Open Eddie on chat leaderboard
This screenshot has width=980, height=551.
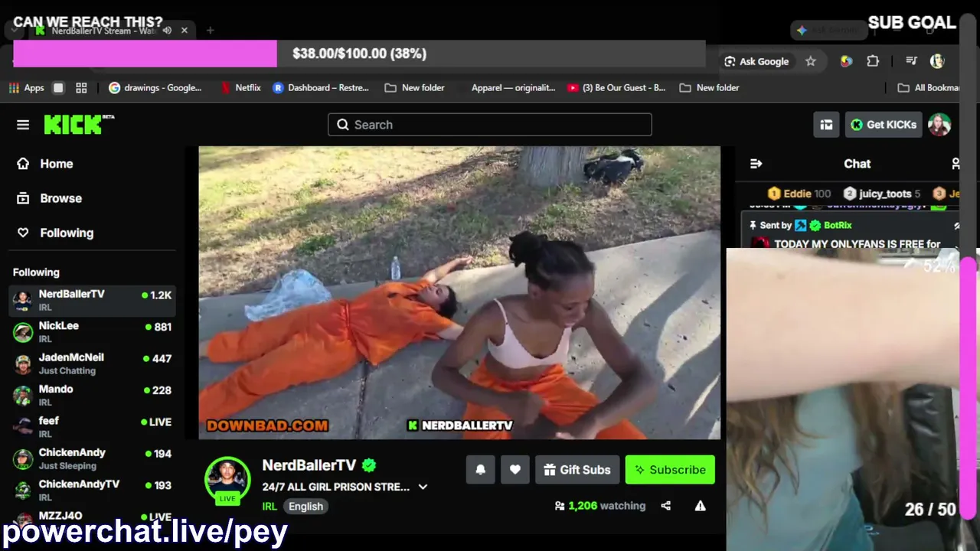(799, 194)
